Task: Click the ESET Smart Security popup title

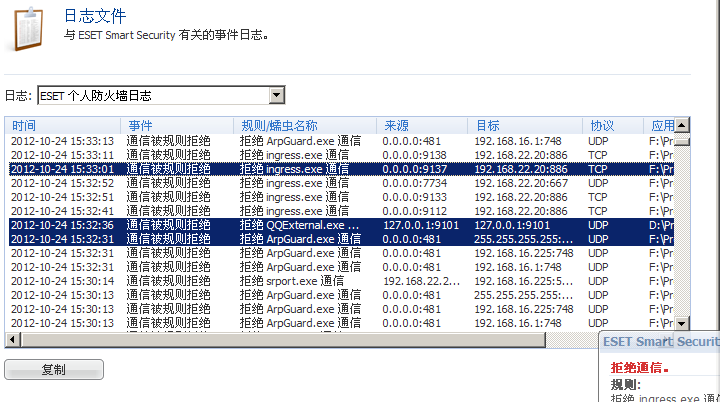Action: [661, 342]
